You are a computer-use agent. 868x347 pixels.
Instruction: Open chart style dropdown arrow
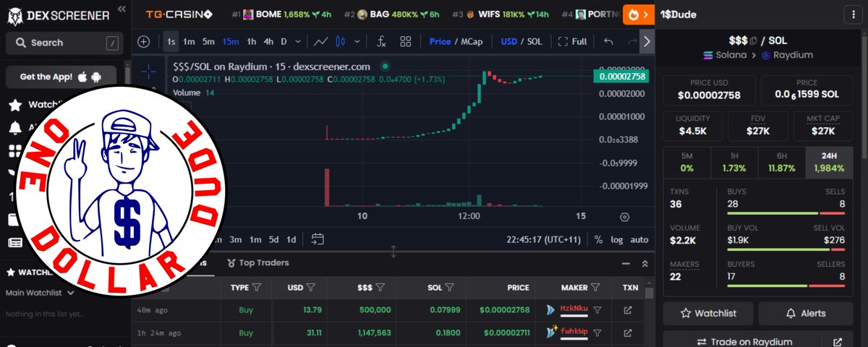[357, 41]
